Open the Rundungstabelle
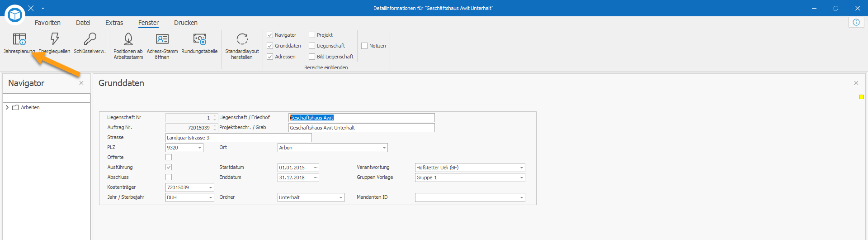Screen dimensions: 868x240 pyautogui.click(x=199, y=44)
